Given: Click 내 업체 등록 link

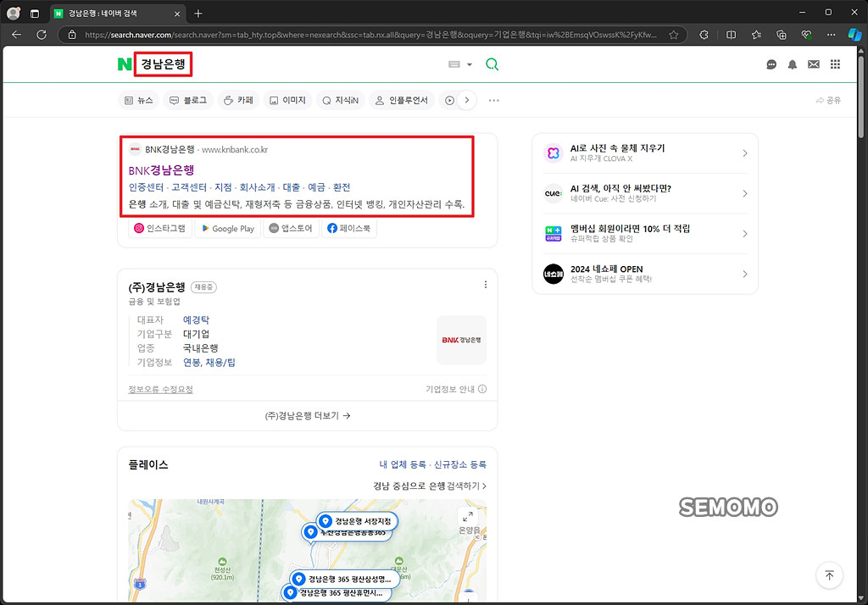Looking at the screenshot, I should click(x=403, y=464).
